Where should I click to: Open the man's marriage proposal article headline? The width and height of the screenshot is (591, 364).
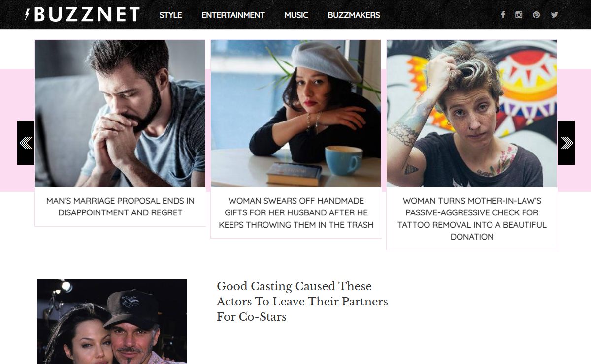pyautogui.click(x=120, y=207)
